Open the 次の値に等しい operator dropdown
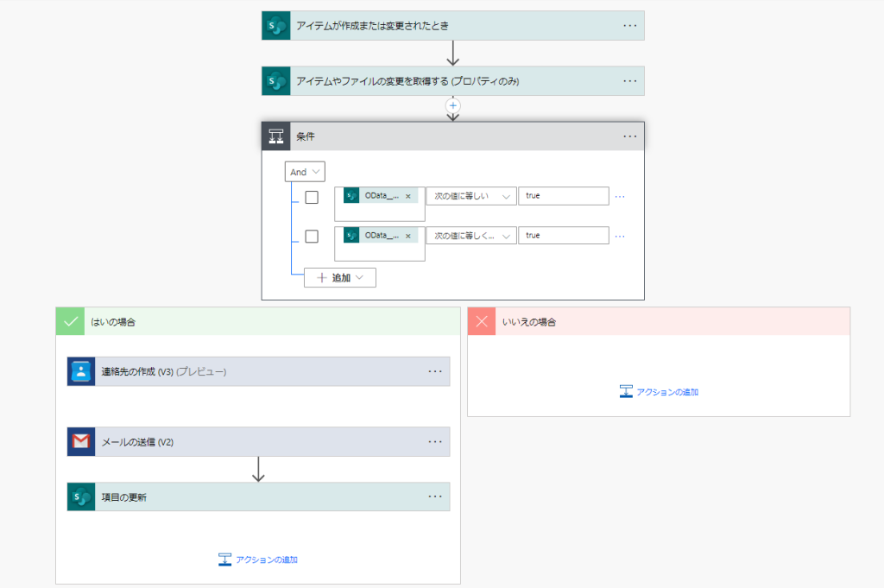The height and width of the screenshot is (588, 884). (470, 196)
